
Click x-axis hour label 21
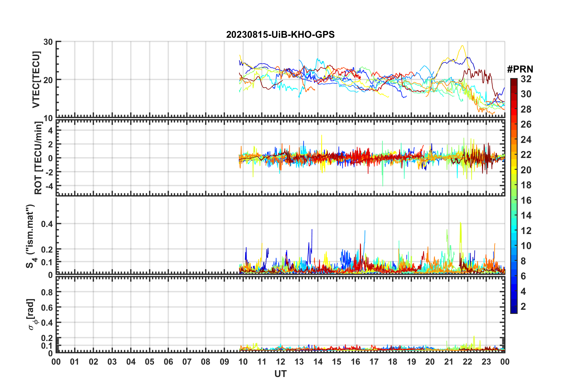point(449,362)
